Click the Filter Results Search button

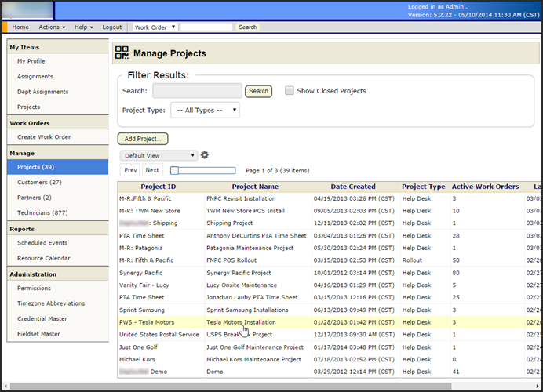(259, 91)
